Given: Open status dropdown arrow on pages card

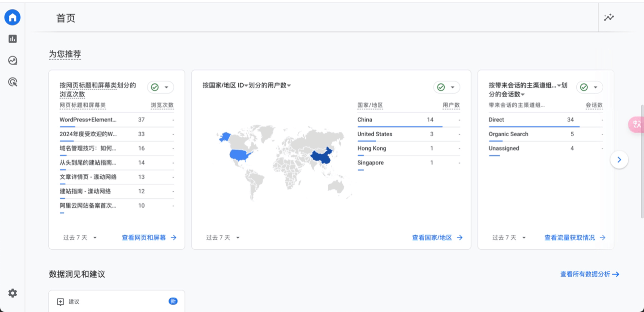Looking at the screenshot, I should [167, 87].
